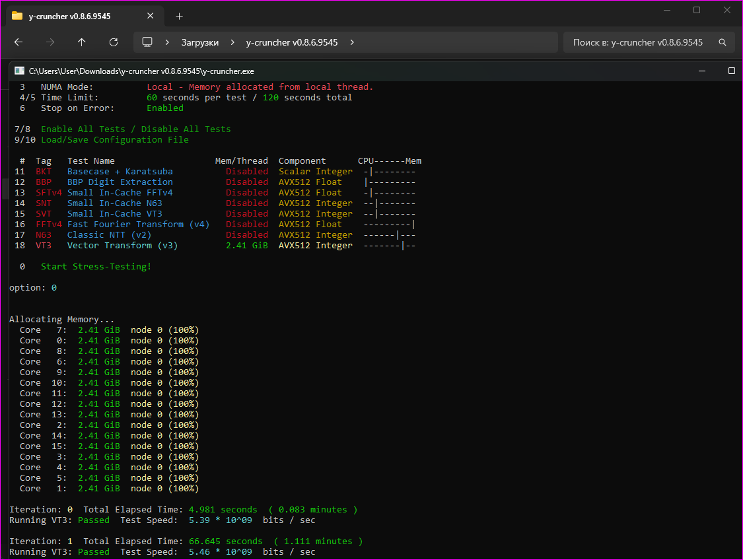Click the 'Core 15:' allocation row
The width and height of the screenshot is (743, 560).
(x=109, y=446)
